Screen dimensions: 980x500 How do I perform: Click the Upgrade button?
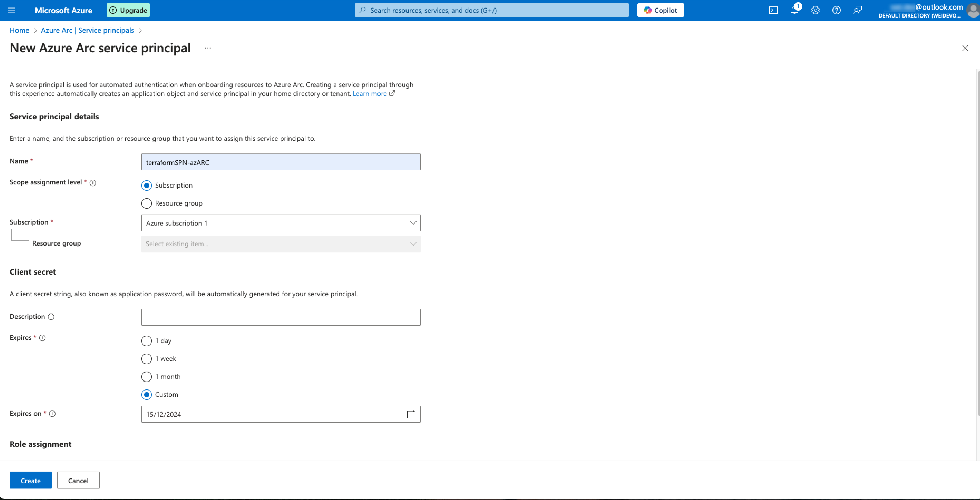click(128, 10)
